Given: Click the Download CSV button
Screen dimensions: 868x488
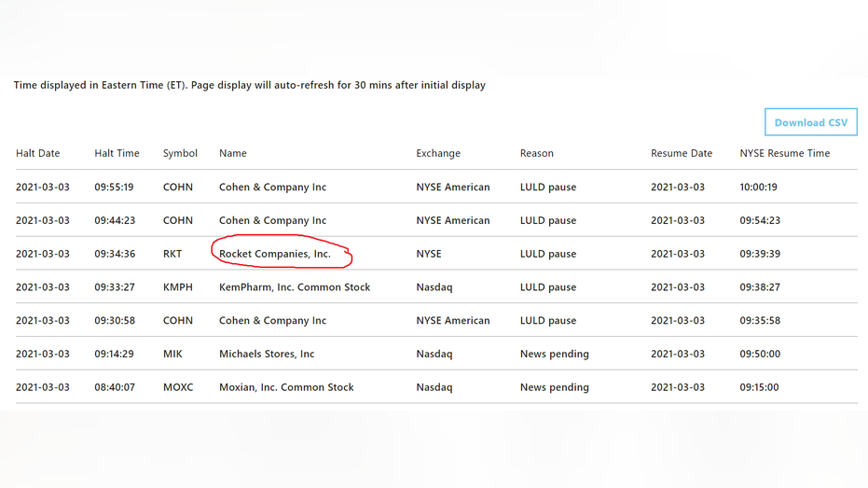Looking at the screenshot, I should tap(811, 122).
